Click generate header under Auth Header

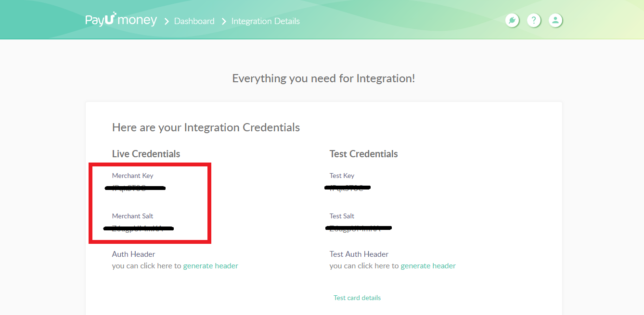point(211,265)
